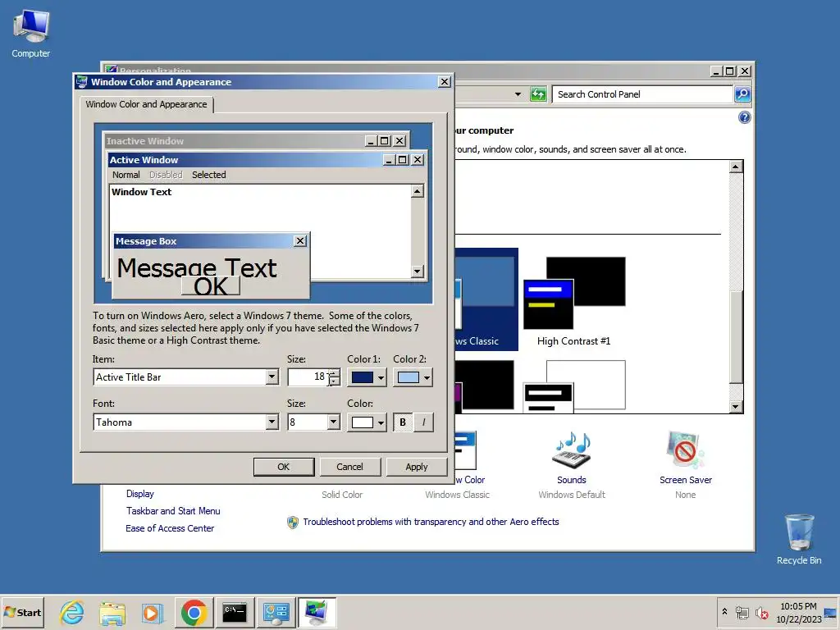Click the Apply button
This screenshot has width=840, height=630.
coord(416,467)
